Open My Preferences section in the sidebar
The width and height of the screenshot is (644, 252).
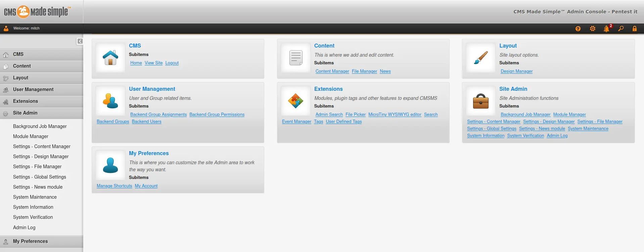coord(42,242)
